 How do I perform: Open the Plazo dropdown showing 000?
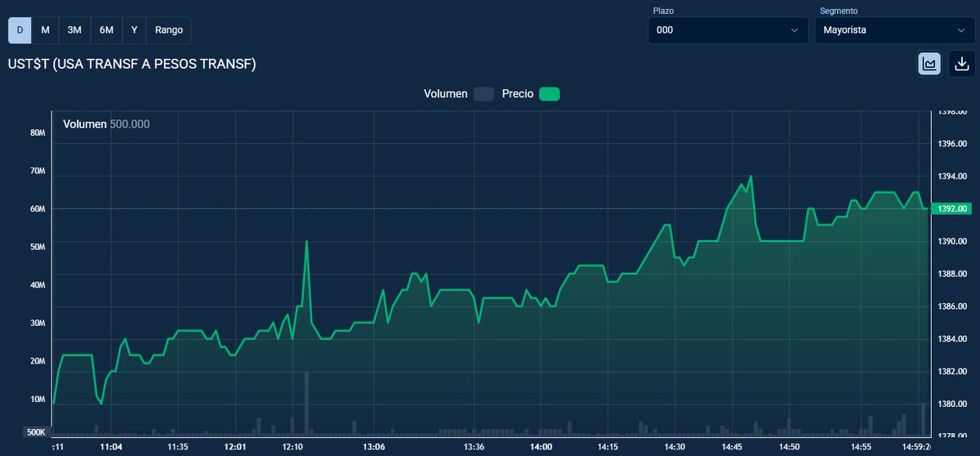click(x=728, y=30)
